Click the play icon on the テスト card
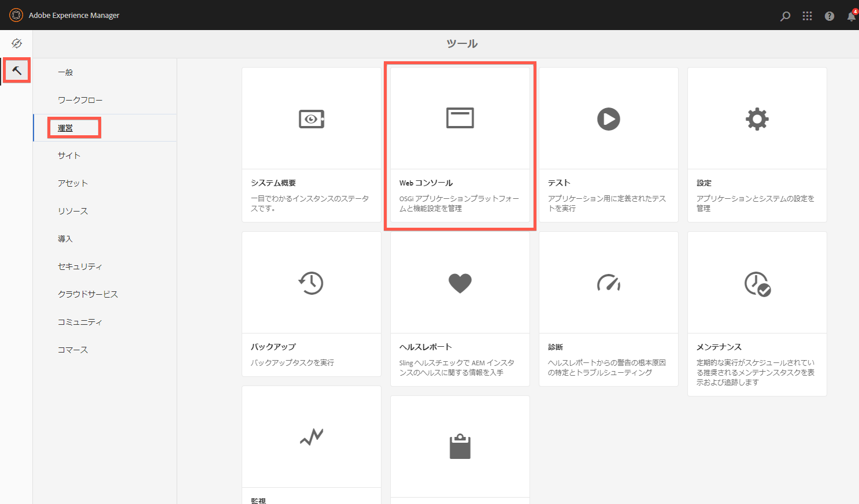The width and height of the screenshot is (859, 504). coord(608,118)
